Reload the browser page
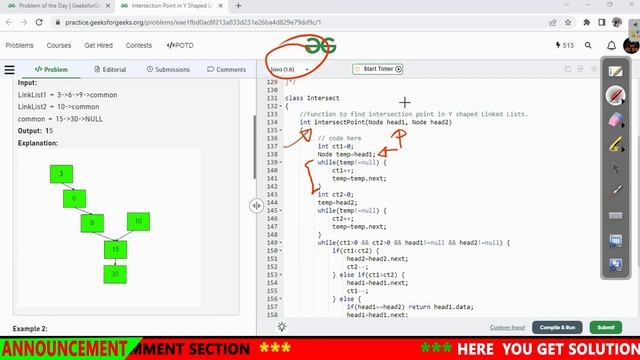Screen dimensions: 640x360 (39, 22)
